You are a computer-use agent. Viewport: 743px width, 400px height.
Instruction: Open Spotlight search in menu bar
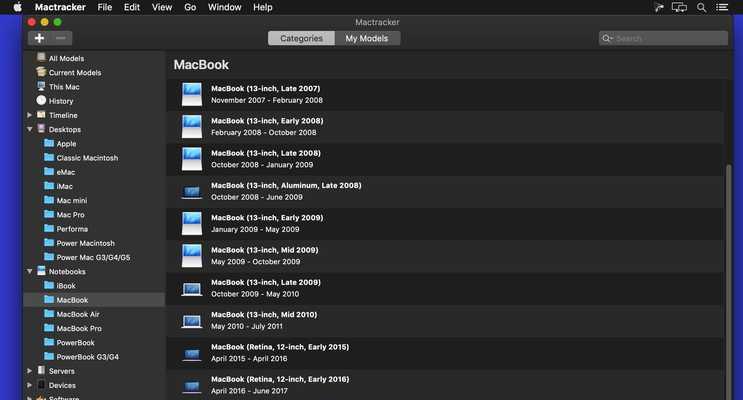click(701, 7)
